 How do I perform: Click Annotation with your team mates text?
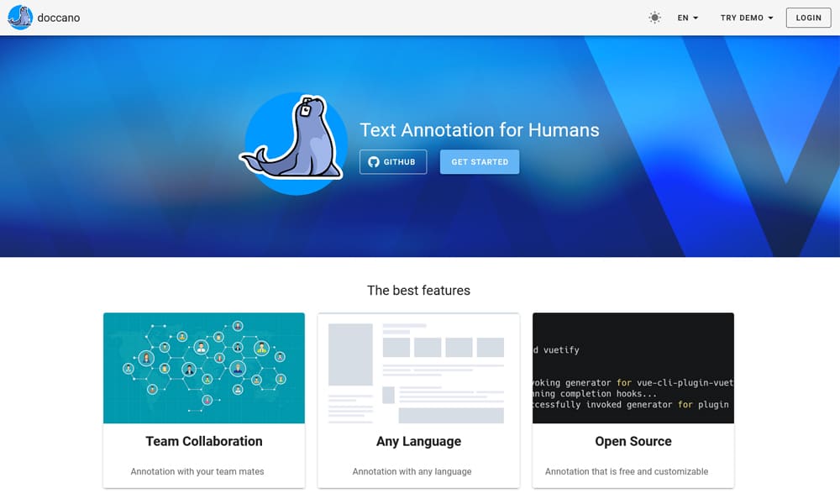click(x=197, y=471)
